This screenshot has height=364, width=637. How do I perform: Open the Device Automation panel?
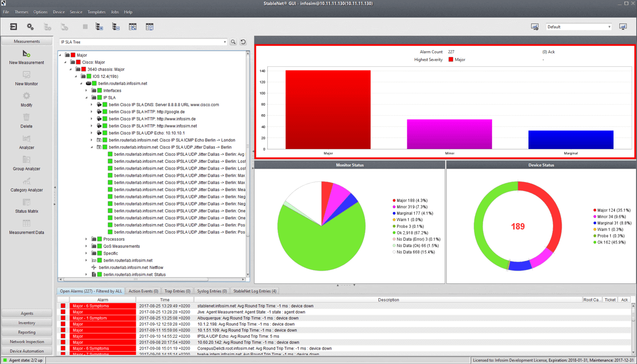click(x=27, y=351)
